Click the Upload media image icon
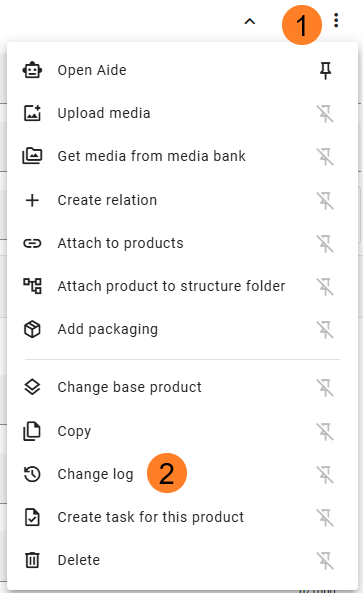Image resolution: width=363 pixels, height=593 pixels. (33, 113)
